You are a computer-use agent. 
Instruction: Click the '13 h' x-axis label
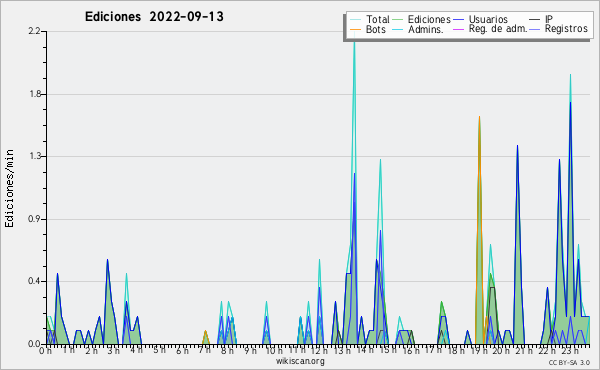pos(341,351)
